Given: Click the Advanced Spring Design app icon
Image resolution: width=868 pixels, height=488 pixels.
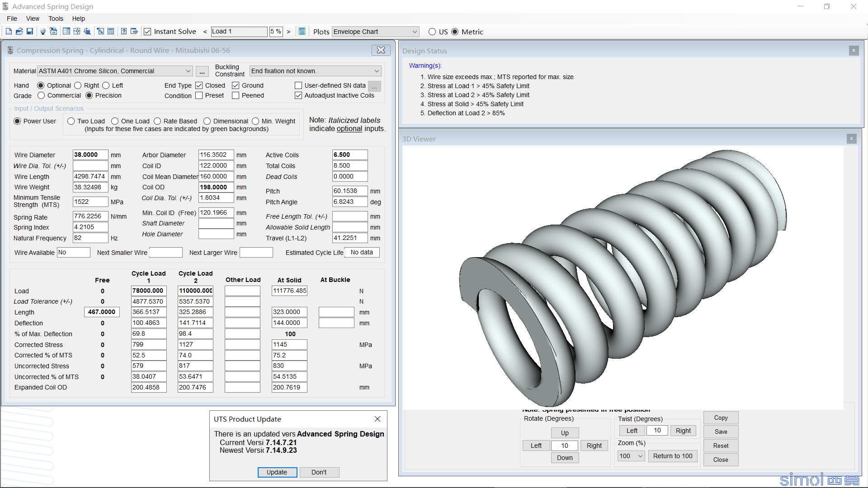Looking at the screenshot, I should [x=5, y=6].
